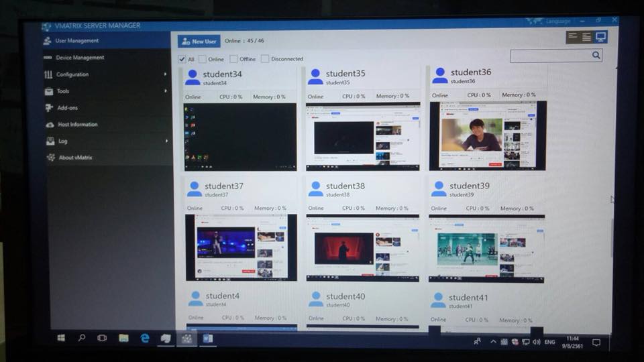Switch to monitor thumbnail view icon

[600, 37]
